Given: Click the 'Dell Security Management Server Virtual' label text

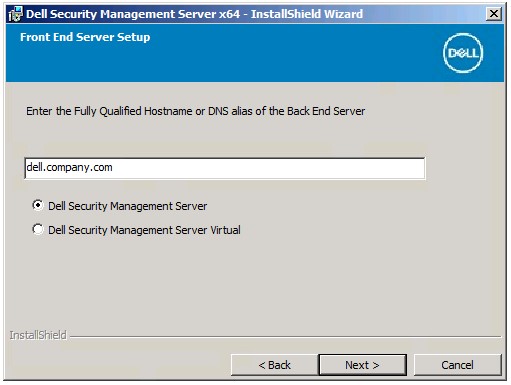Looking at the screenshot, I should point(144,230).
